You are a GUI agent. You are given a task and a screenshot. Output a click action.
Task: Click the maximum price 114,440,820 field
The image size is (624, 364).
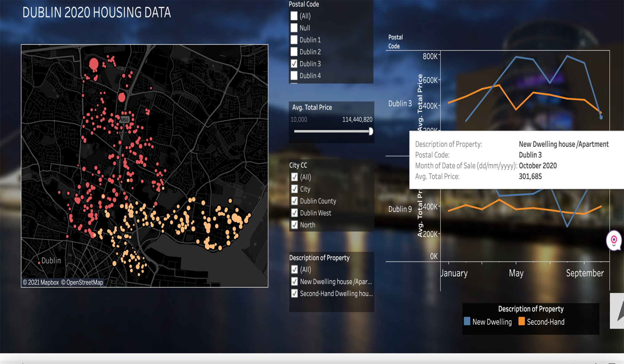[x=357, y=119]
